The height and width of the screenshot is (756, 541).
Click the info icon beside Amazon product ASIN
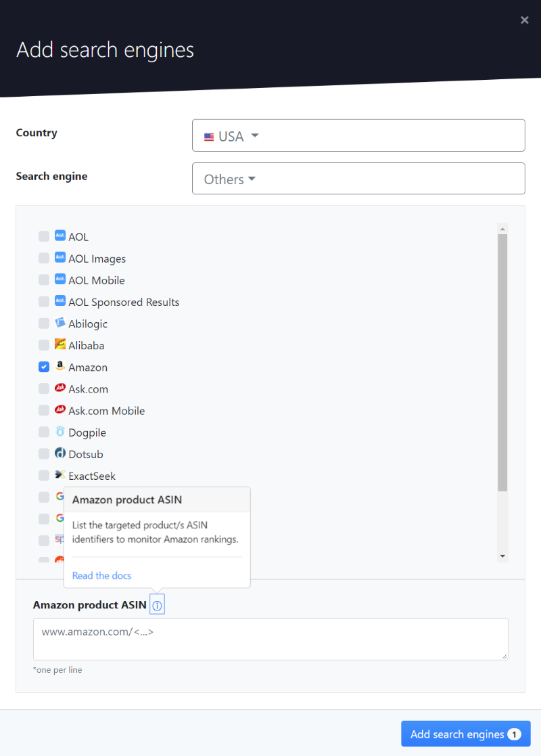click(x=157, y=605)
